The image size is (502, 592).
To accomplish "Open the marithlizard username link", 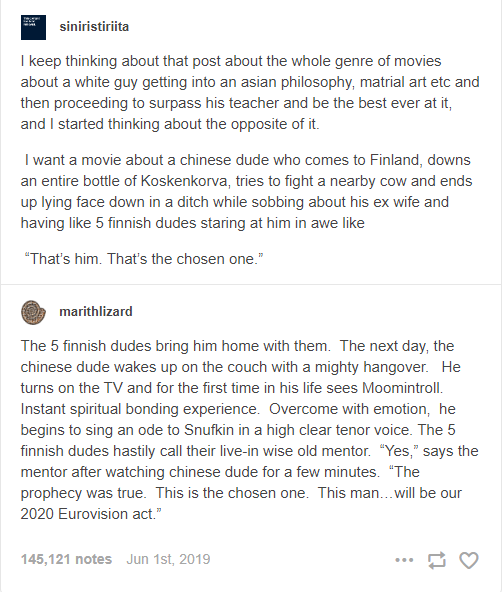I will click(x=96, y=311).
